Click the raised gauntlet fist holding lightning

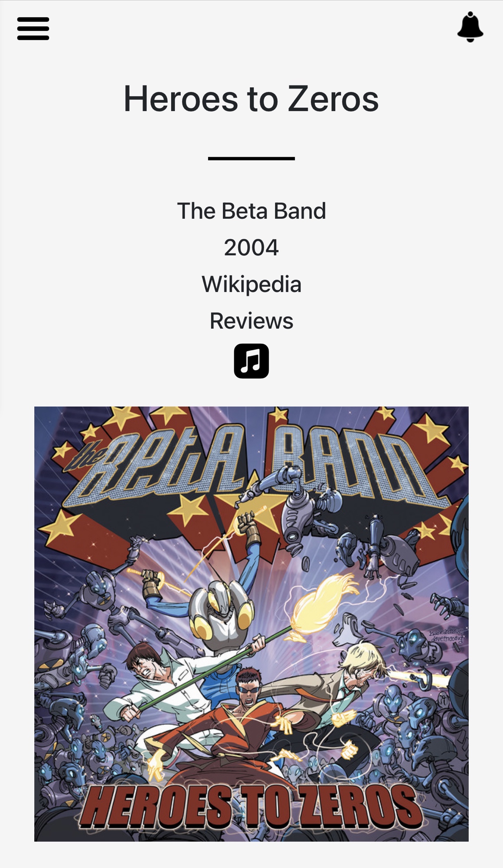tap(248, 526)
